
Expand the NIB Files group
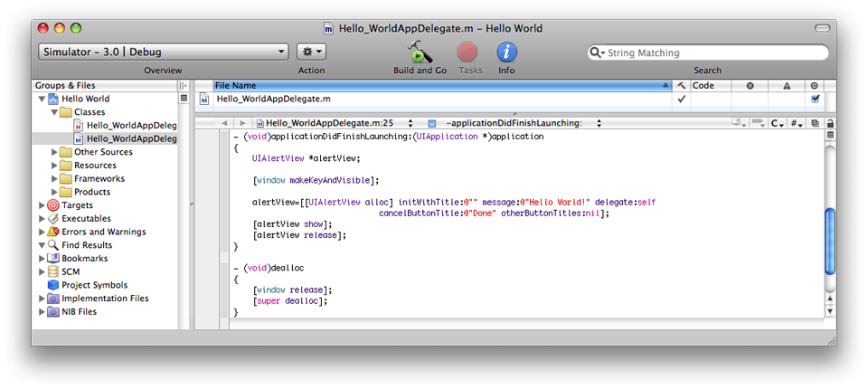pos(42,311)
